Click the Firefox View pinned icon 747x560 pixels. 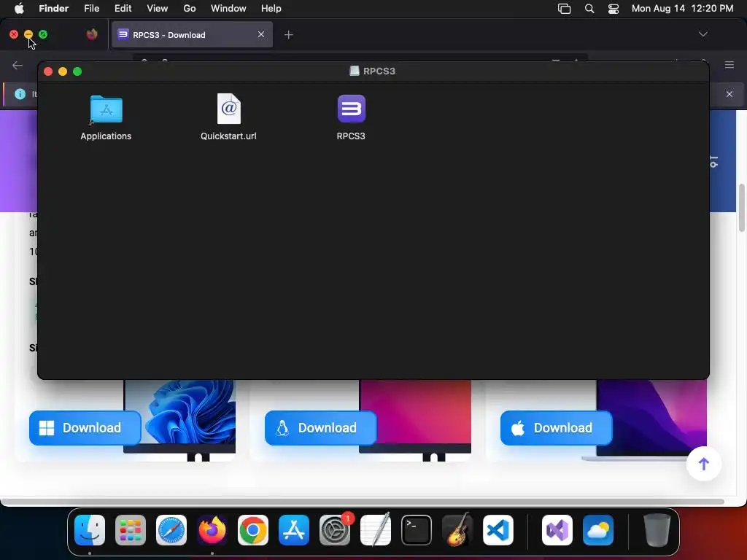[92, 34]
